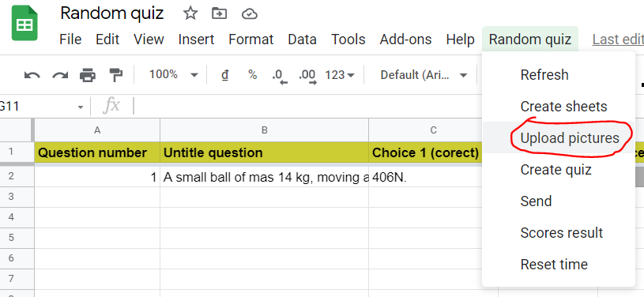Viewport: 644px width, 297px height.
Task: Choose Reset time menu entry
Action: tap(559, 264)
